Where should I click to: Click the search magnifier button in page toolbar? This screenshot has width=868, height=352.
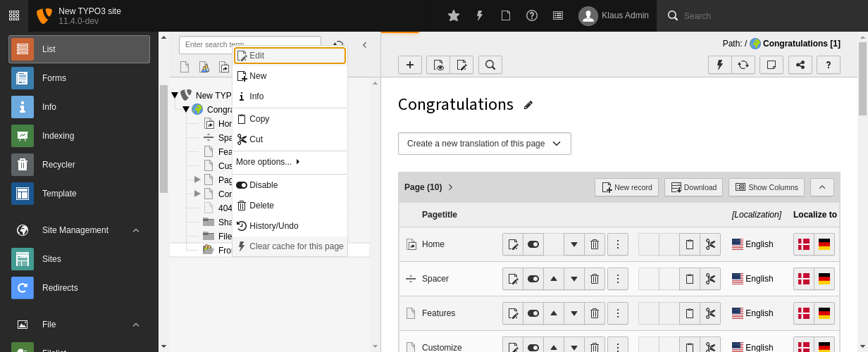490,65
